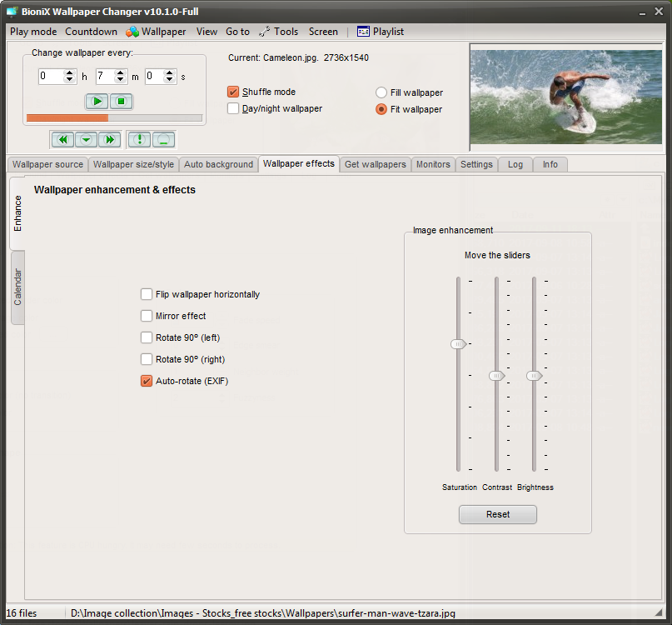Open the Countdown menu
The width and height of the screenshot is (672, 625).
[92, 32]
